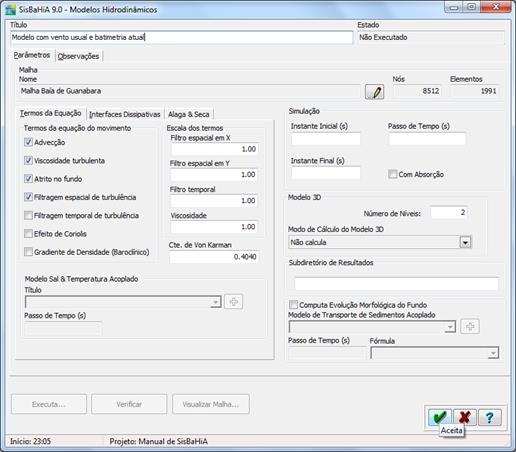
Task: Click the plus icon beside Sedimentos Acoplado dropdown
Action: [x=470, y=327]
